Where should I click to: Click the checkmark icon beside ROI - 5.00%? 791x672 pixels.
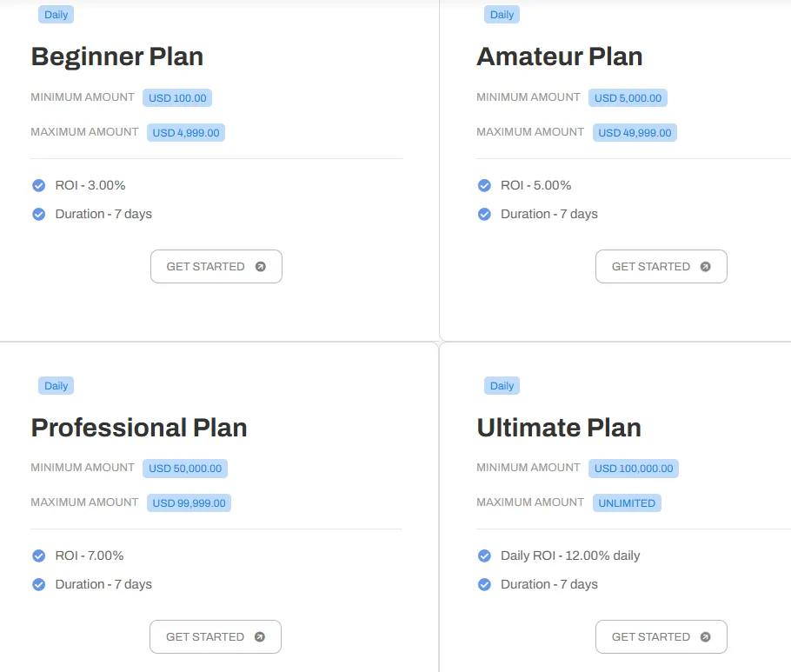(x=484, y=185)
